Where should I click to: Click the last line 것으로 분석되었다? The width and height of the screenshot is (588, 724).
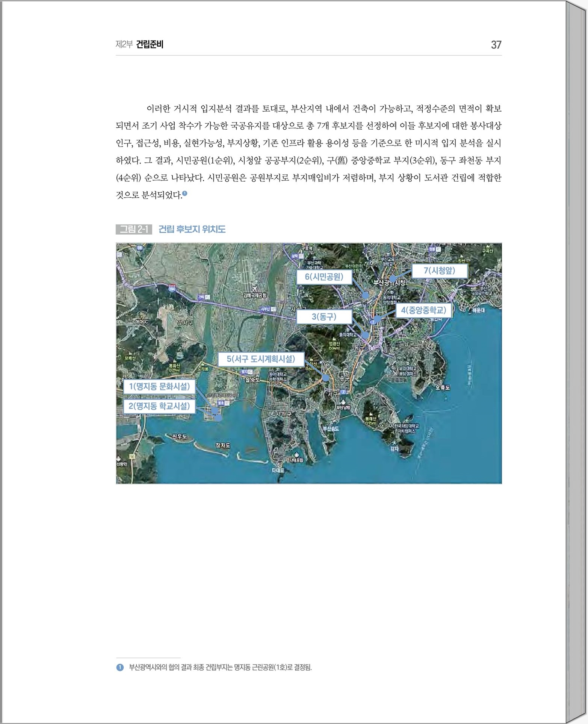pos(149,195)
